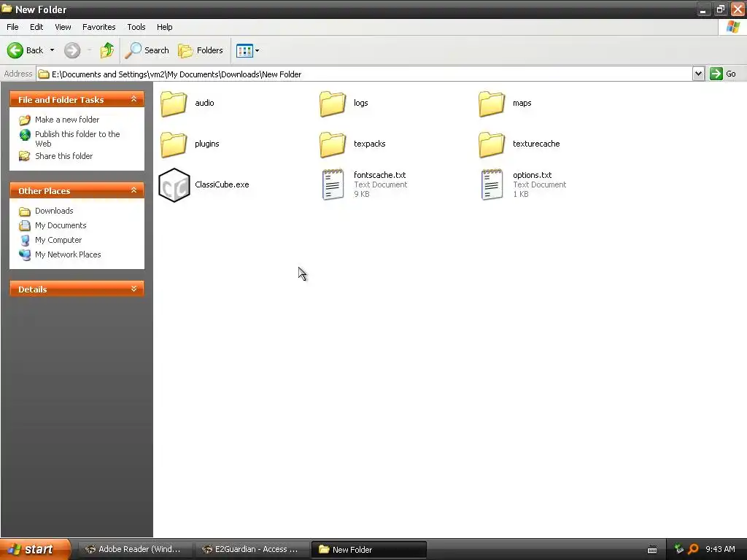Go to My Network Places link
Viewport: 747px width, 560px height.
[x=68, y=254]
